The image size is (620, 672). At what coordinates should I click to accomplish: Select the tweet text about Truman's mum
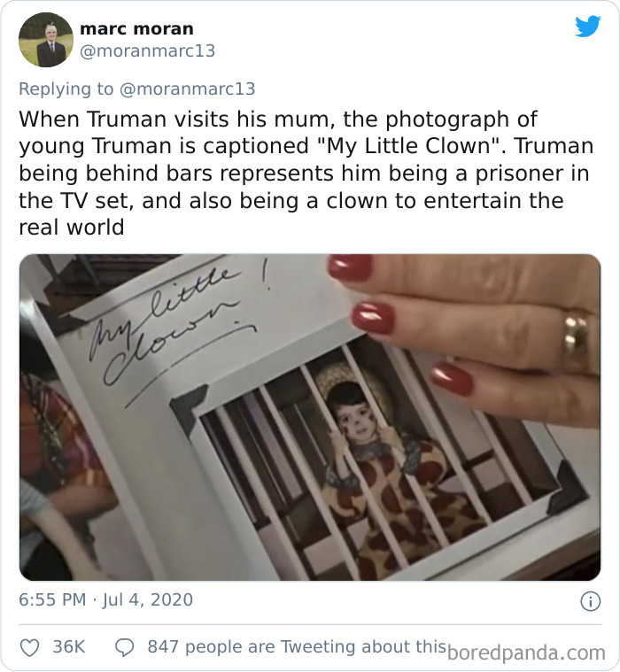[306, 174]
